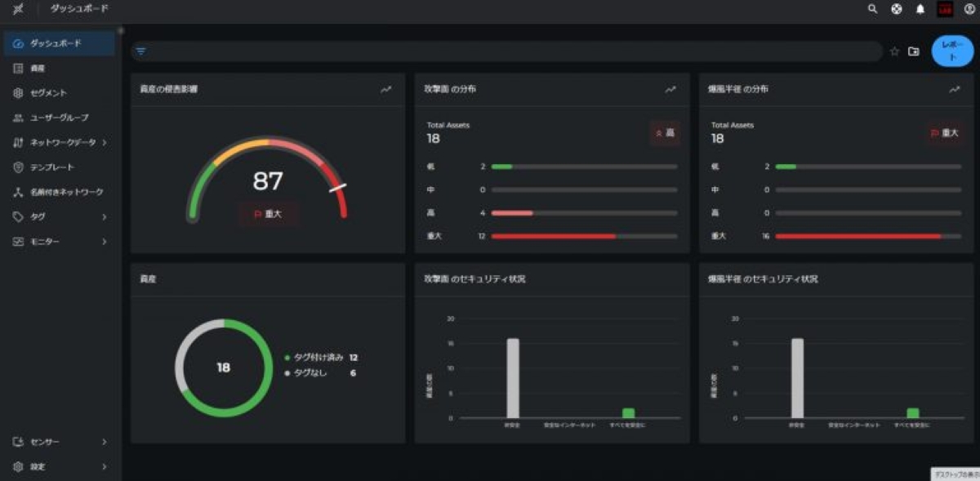
Task: Click the blue レポート button
Action: click(953, 51)
